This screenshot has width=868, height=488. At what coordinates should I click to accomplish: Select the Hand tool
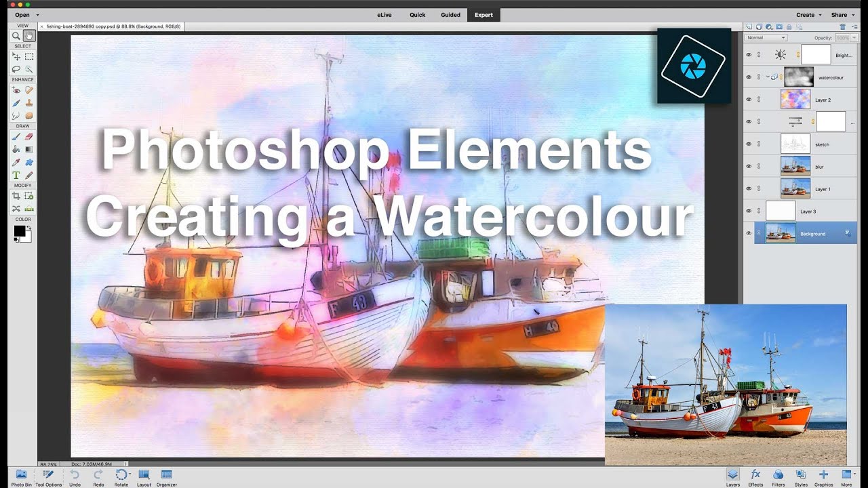[29, 36]
